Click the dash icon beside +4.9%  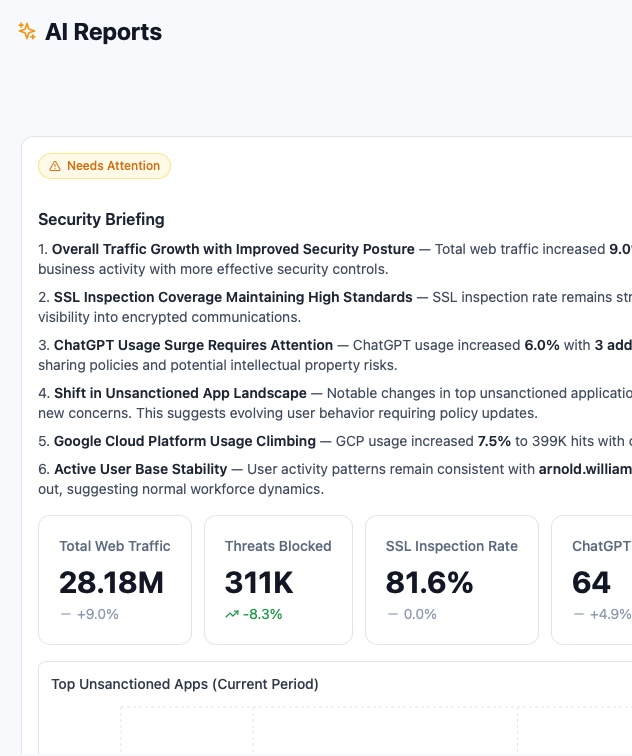click(x=579, y=614)
